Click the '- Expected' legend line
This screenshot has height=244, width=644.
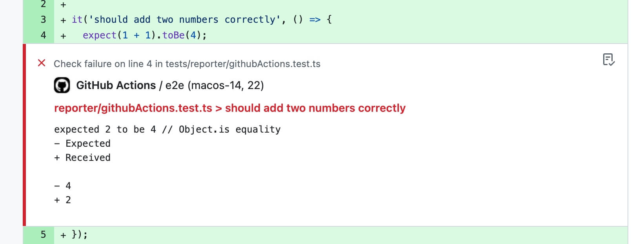[x=82, y=144]
